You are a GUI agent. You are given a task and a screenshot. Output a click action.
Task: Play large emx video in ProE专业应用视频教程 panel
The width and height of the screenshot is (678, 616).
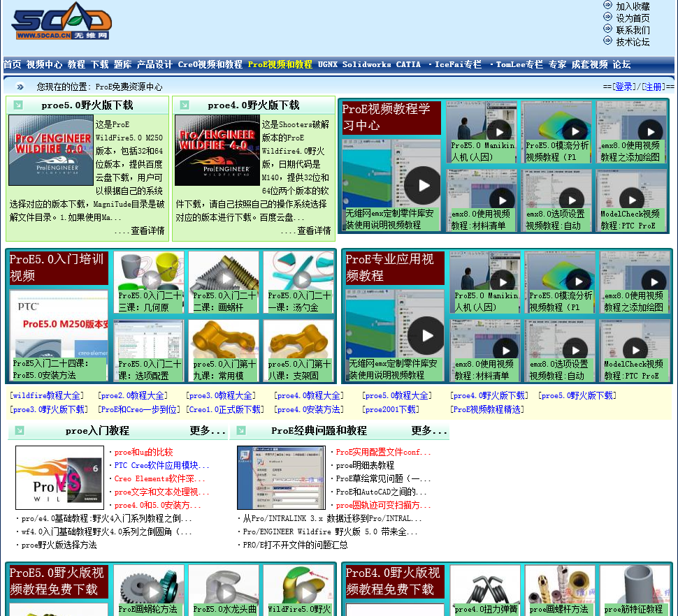426,336
